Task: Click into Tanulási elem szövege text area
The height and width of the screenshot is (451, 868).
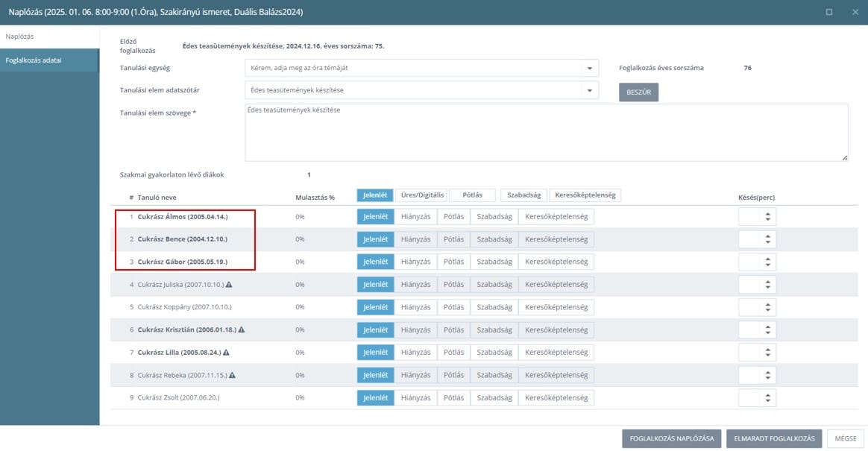Action: click(547, 133)
